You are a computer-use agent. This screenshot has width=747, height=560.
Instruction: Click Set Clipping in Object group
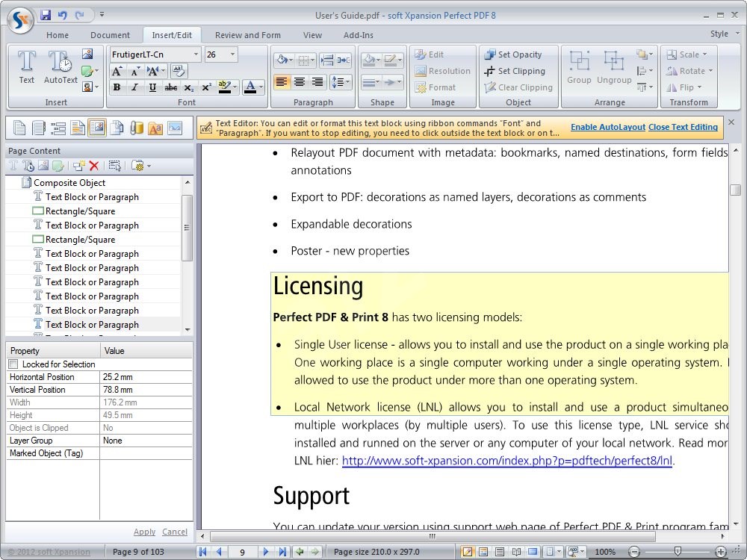point(515,71)
